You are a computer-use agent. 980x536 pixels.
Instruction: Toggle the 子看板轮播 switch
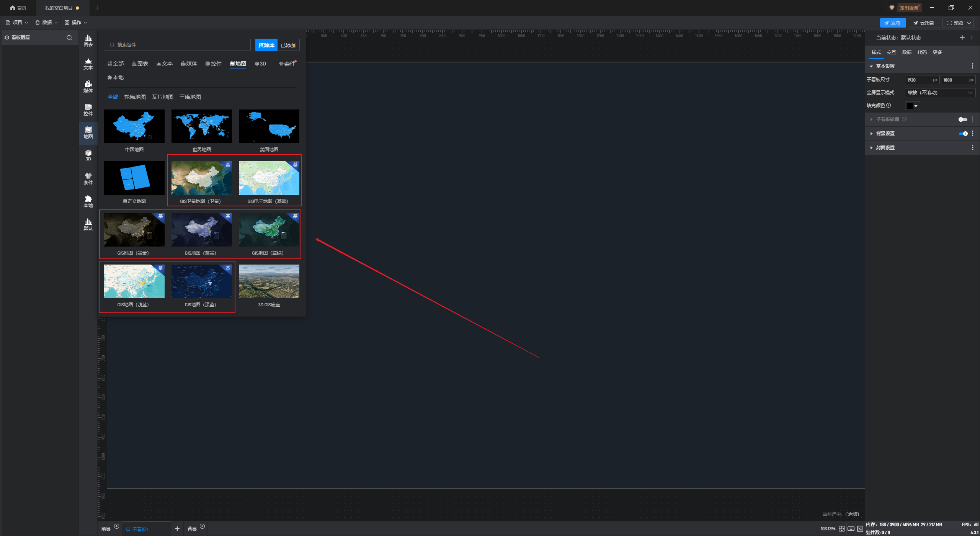(x=962, y=119)
